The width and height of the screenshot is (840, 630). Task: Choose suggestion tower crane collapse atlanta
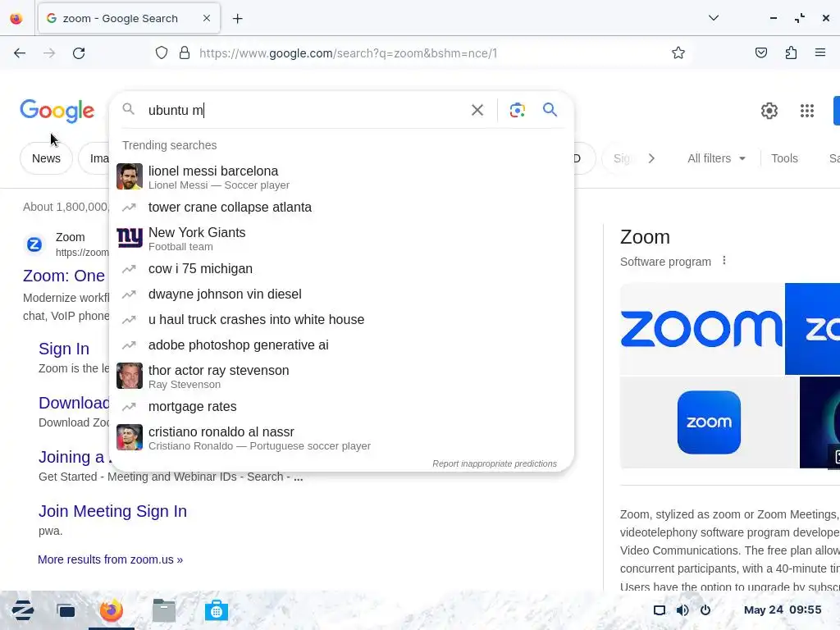click(x=341, y=208)
